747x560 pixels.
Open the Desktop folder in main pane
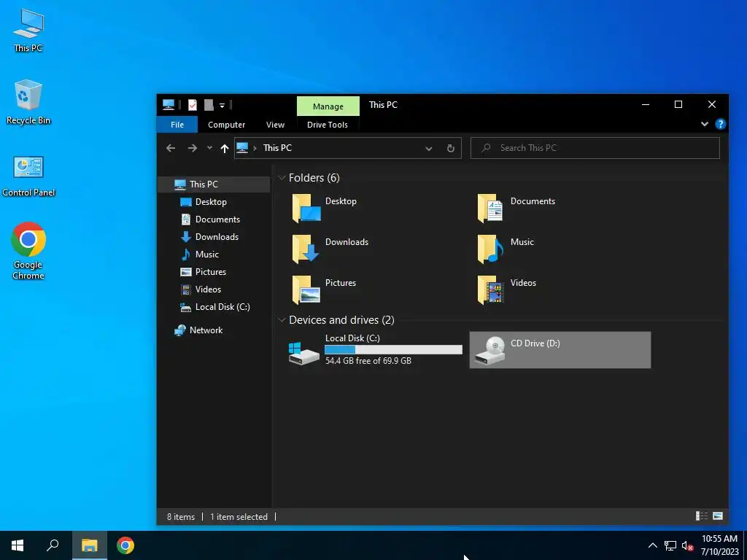[324, 208]
